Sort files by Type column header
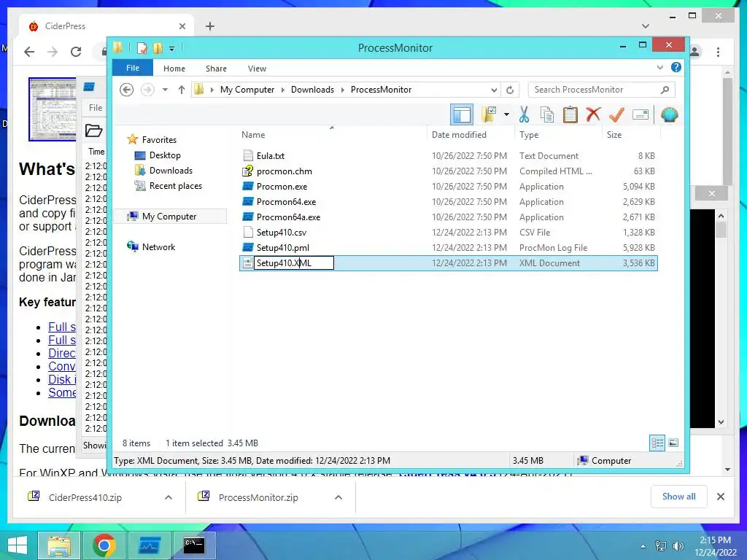 click(529, 135)
